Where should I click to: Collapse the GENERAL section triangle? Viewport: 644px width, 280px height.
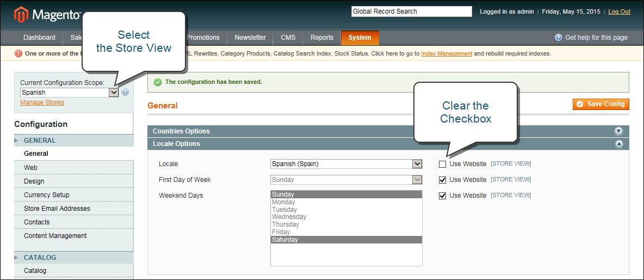coord(16,141)
